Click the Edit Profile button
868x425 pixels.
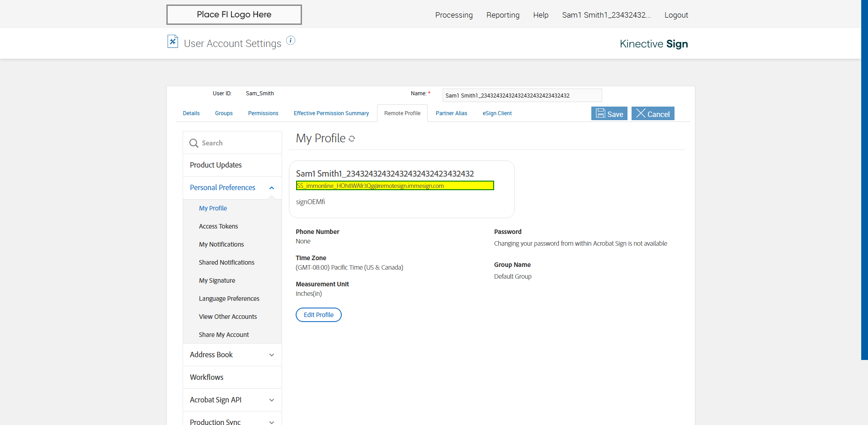click(318, 315)
